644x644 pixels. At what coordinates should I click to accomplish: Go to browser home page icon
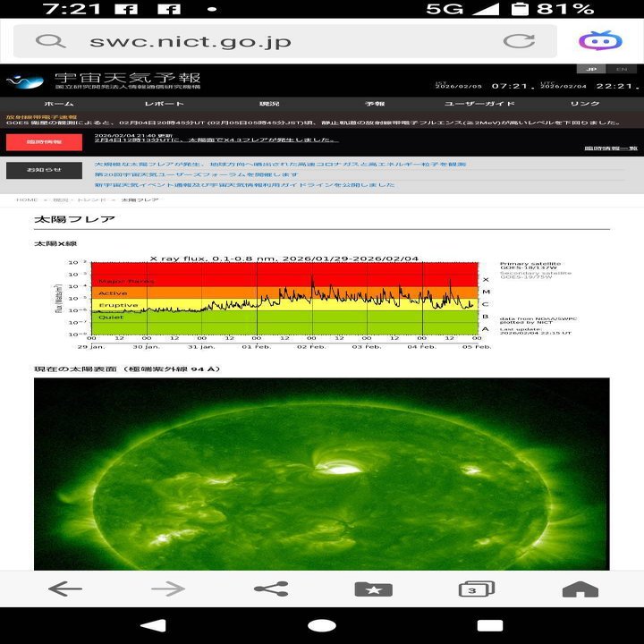tap(580, 589)
